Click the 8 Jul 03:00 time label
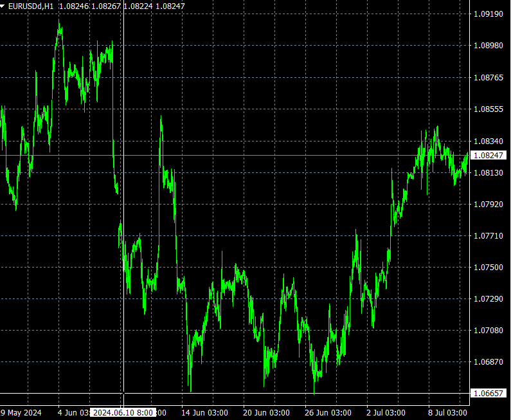 pos(447,412)
